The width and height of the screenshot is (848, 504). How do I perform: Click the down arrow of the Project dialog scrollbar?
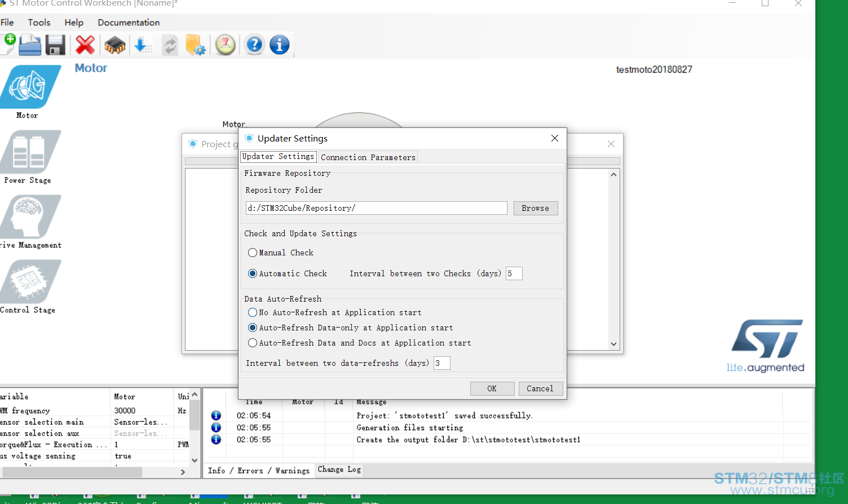(614, 344)
